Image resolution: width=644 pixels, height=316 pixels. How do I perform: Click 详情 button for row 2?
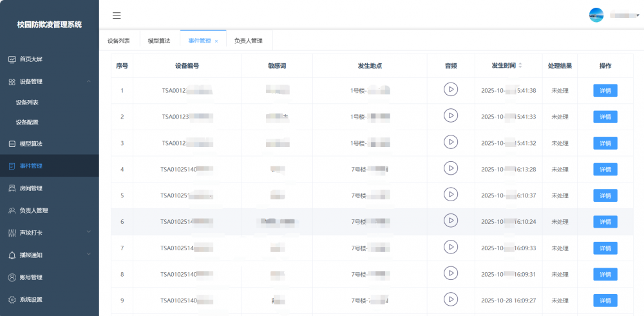(605, 117)
